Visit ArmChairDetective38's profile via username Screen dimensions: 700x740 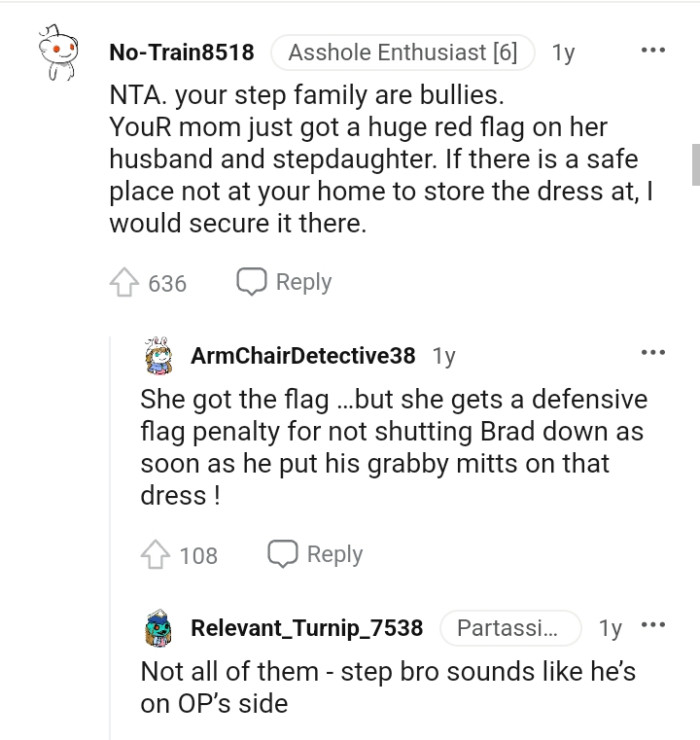tap(302, 355)
